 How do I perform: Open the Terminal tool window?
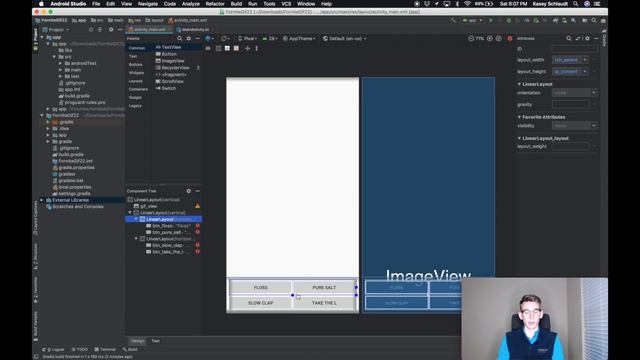[105, 349]
